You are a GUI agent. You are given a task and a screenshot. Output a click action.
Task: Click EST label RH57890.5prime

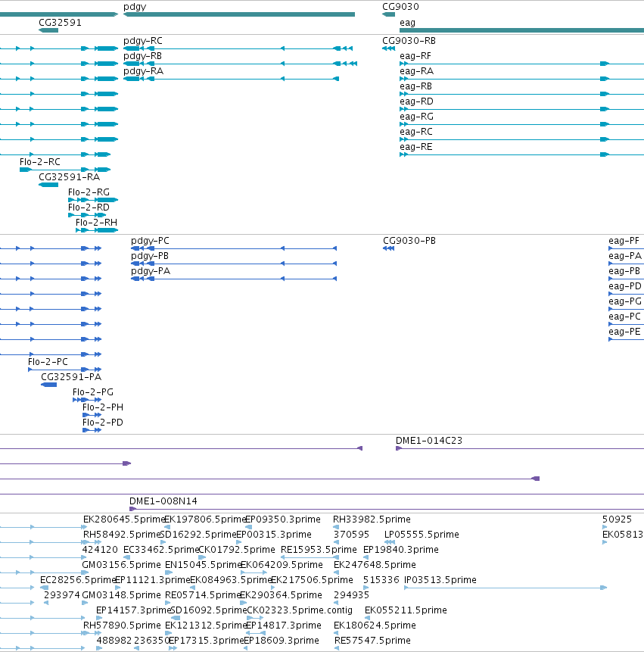122,625
